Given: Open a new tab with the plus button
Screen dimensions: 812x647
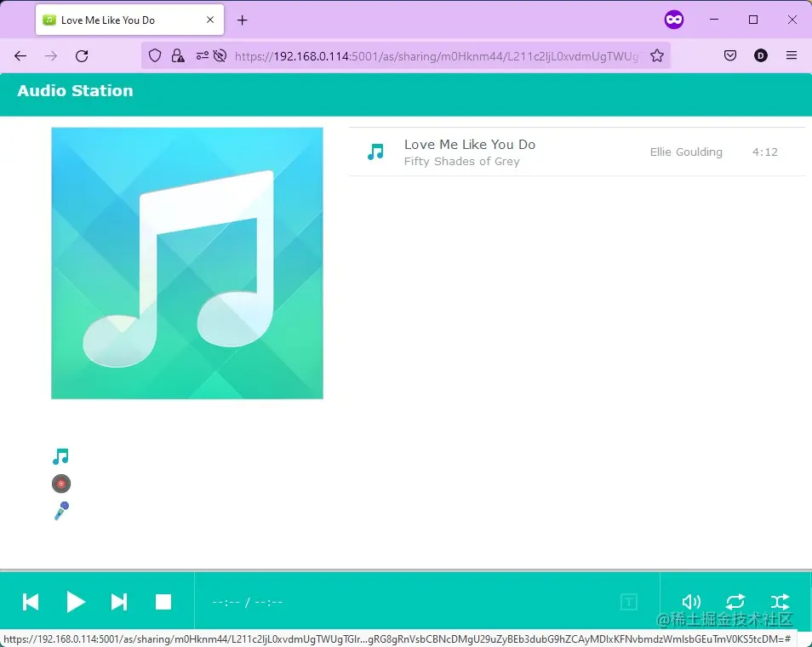Looking at the screenshot, I should [242, 20].
